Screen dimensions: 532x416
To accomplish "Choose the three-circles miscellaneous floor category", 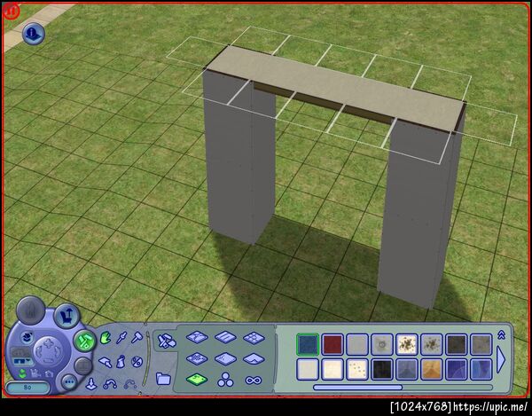I will point(225,380).
